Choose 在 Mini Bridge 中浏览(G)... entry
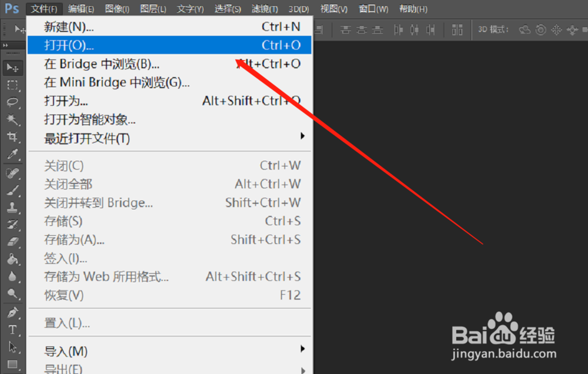 tap(169, 82)
